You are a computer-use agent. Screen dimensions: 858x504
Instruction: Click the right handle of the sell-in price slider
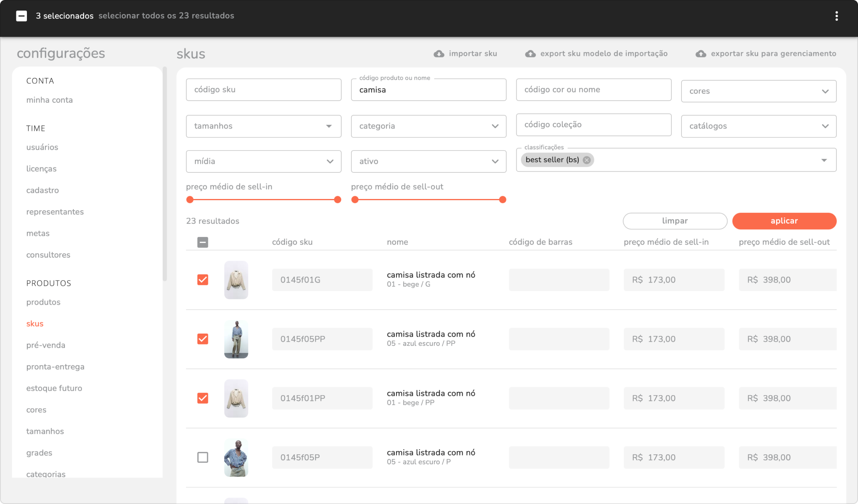(337, 200)
